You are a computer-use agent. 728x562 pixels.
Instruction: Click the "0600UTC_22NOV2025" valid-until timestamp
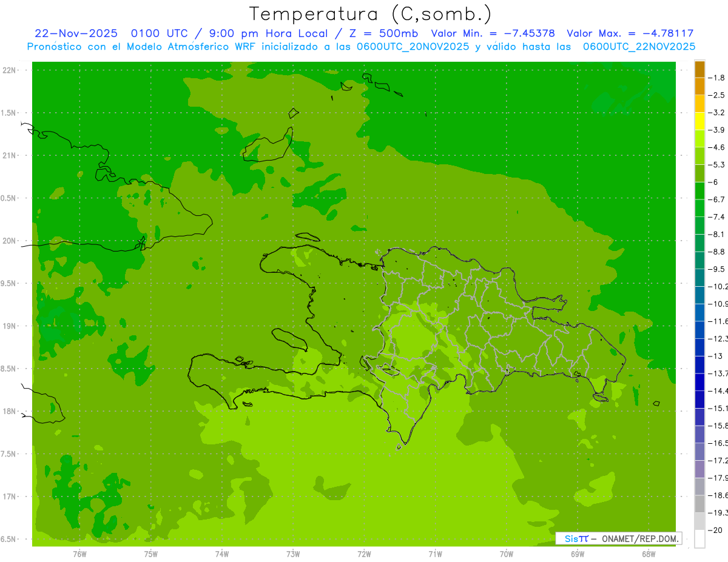click(x=639, y=47)
